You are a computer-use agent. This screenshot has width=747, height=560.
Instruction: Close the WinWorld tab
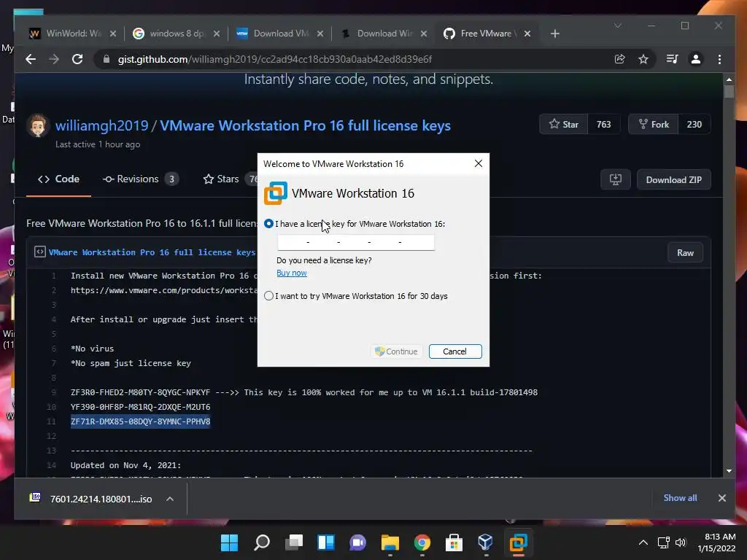pyautogui.click(x=113, y=34)
